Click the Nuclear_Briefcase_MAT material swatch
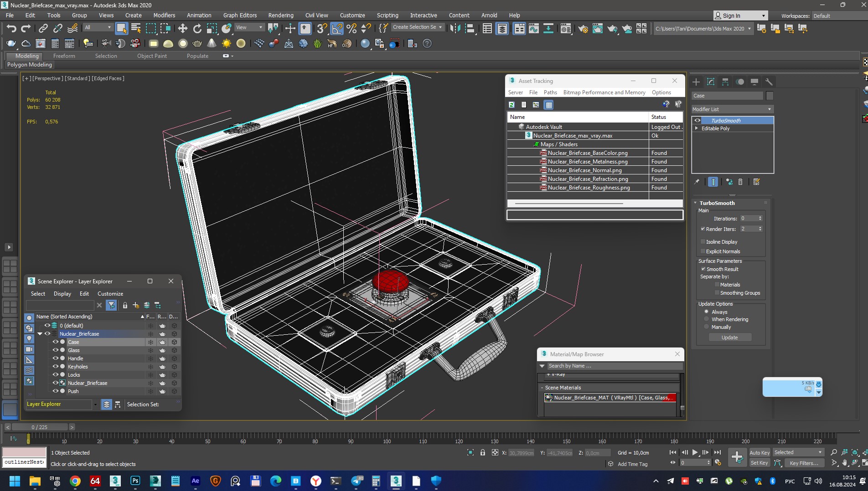This screenshot has height=491, width=868. [549, 398]
